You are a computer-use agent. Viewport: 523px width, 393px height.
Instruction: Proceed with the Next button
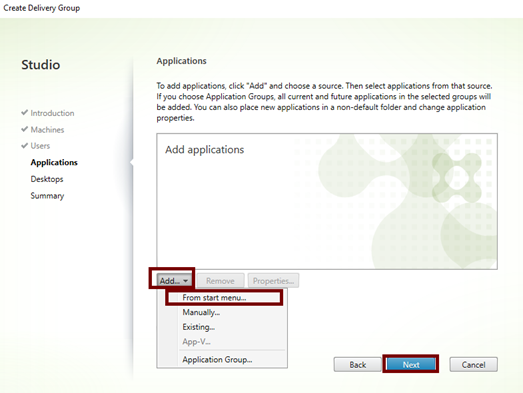[x=411, y=365]
